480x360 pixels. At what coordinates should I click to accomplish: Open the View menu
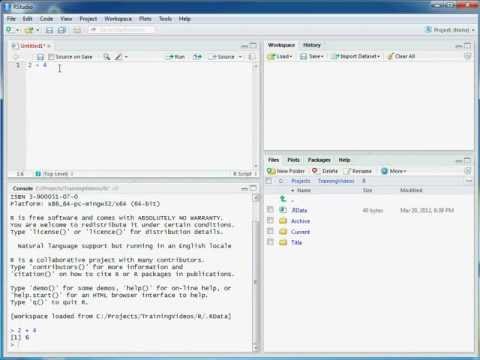66,19
